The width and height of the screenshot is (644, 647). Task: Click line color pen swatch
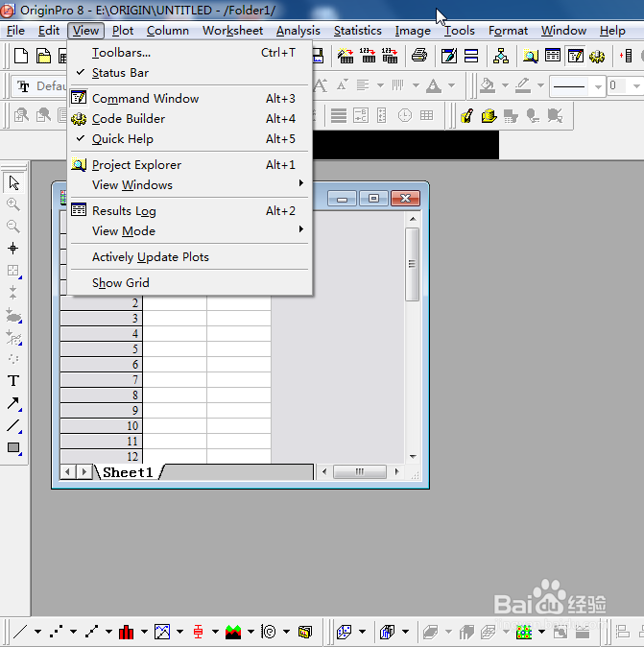pos(523,85)
